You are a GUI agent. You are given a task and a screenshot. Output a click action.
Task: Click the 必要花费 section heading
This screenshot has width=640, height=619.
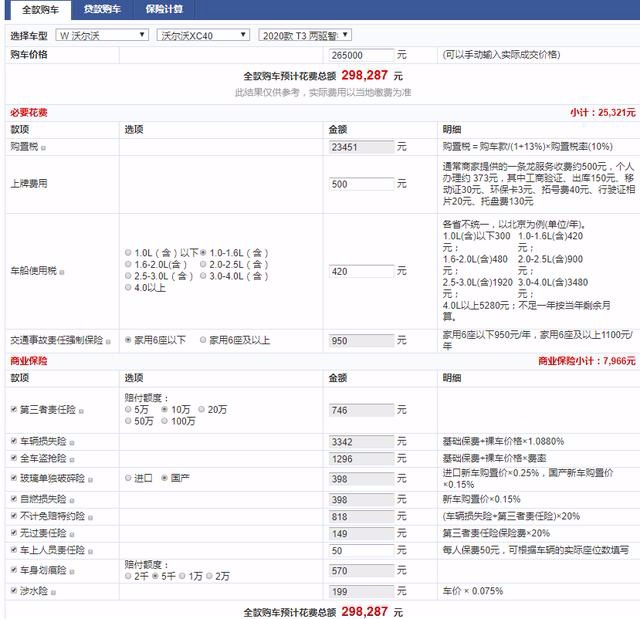pyautogui.click(x=29, y=113)
